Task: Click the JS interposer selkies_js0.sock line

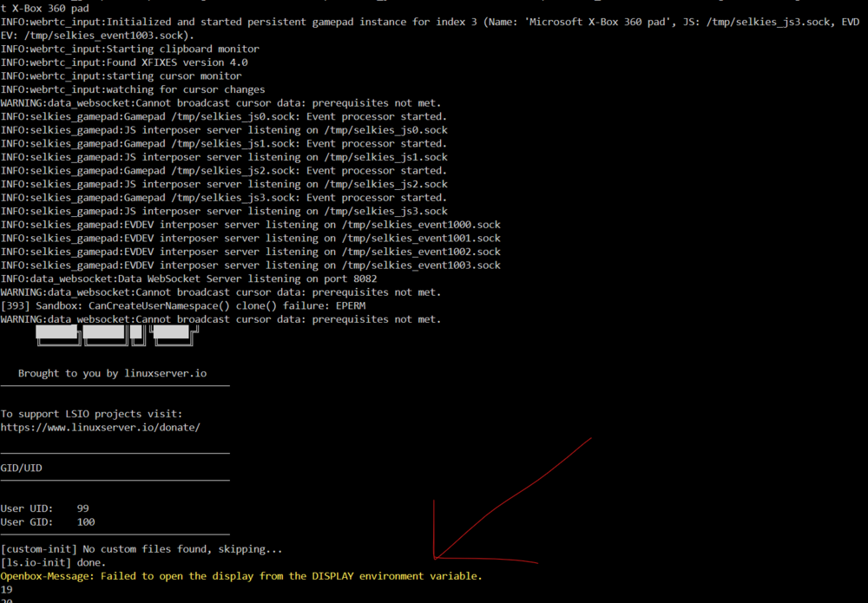Action: [x=224, y=130]
